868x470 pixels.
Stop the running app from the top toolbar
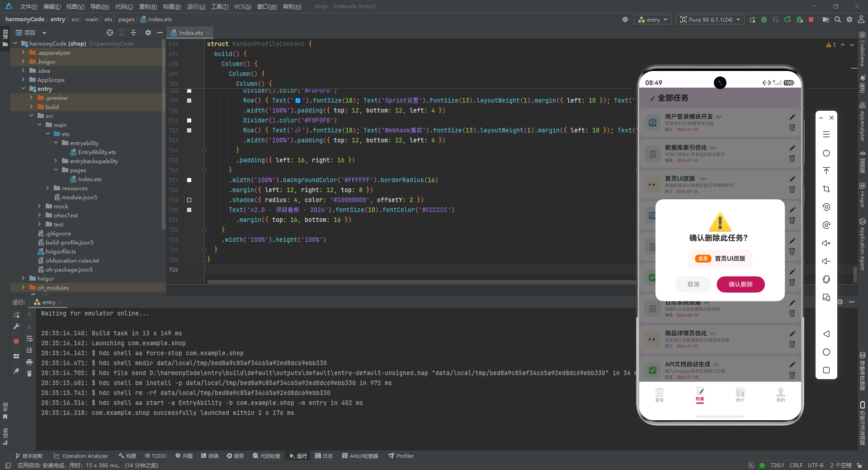[811, 19]
